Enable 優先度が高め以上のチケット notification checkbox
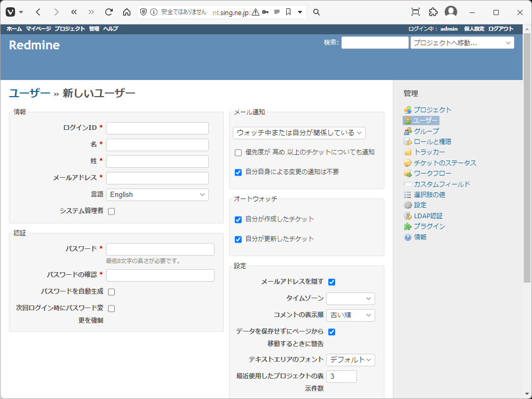Screen dimensions: 532x399 click(x=238, y=153)
